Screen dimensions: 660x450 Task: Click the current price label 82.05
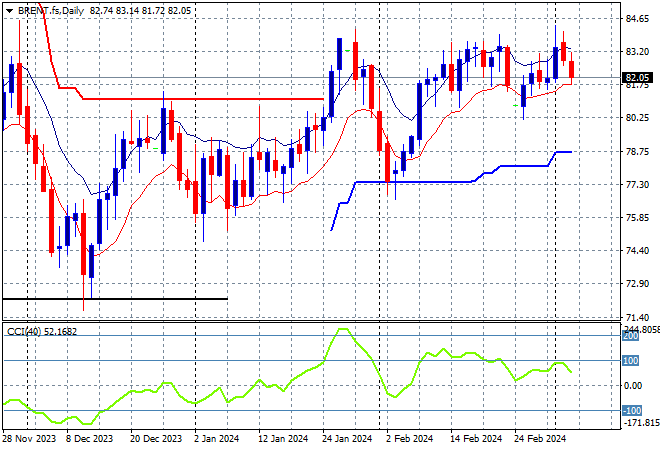[x=637, y=77]
